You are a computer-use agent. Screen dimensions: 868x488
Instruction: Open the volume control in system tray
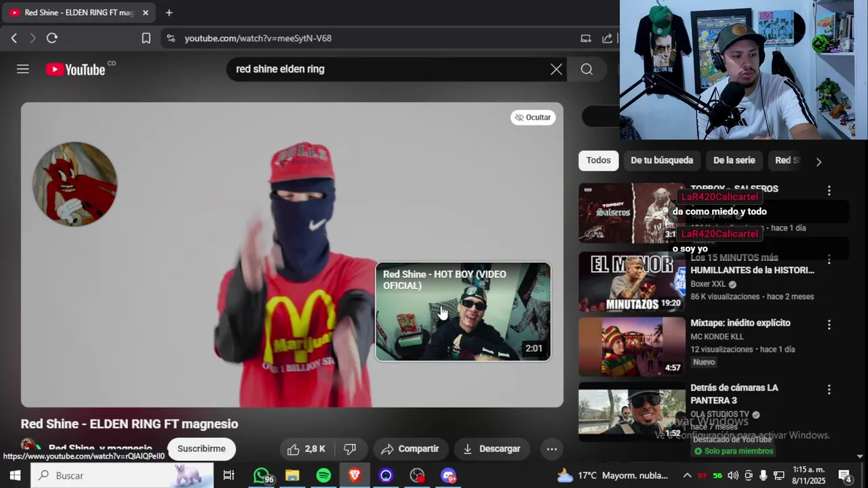[733, 476]
